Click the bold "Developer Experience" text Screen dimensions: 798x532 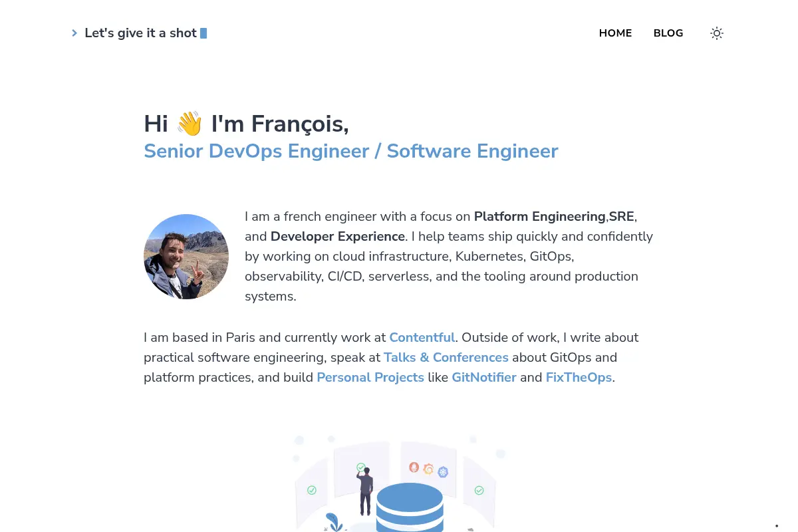click(338, 236)
